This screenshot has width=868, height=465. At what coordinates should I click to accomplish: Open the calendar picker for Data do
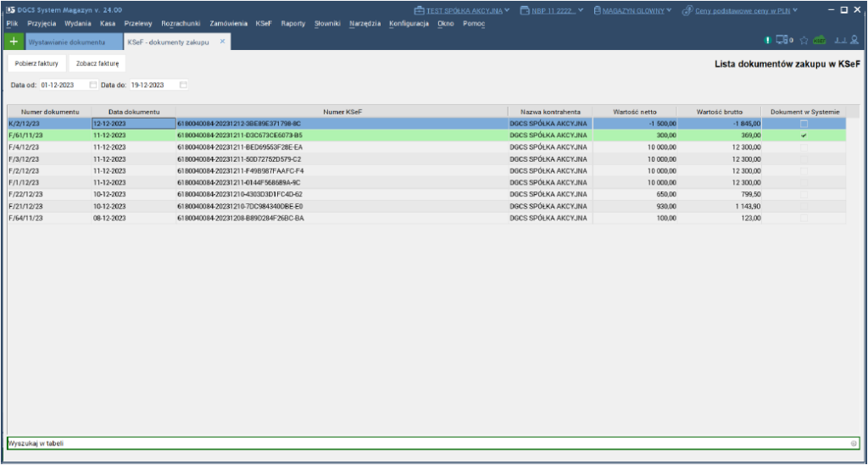click(x=183, y=85)
